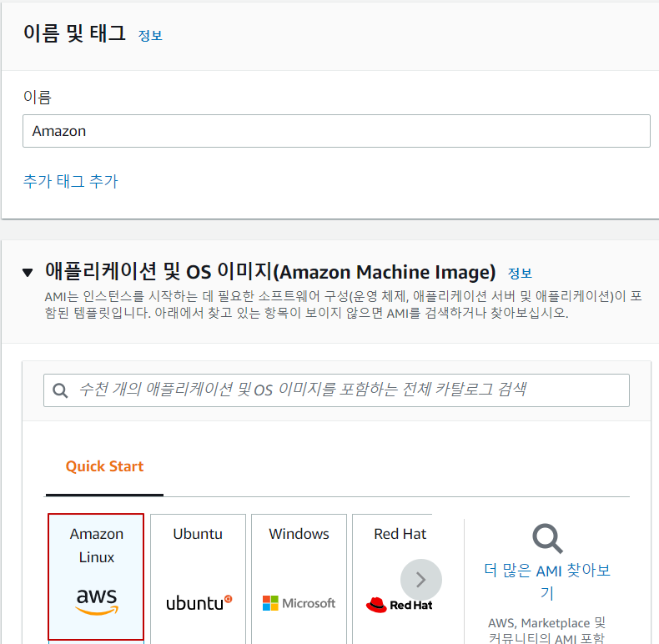This screenshot has height=644, width=659.
Task: Switch to the Quick Start tab
Action: [x=104, y=466]
